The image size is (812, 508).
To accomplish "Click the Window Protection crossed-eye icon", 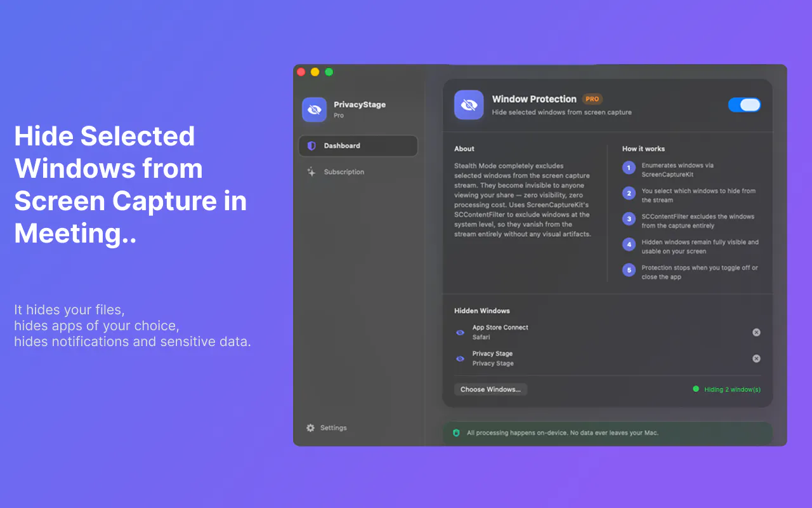I will coord(469,105).
